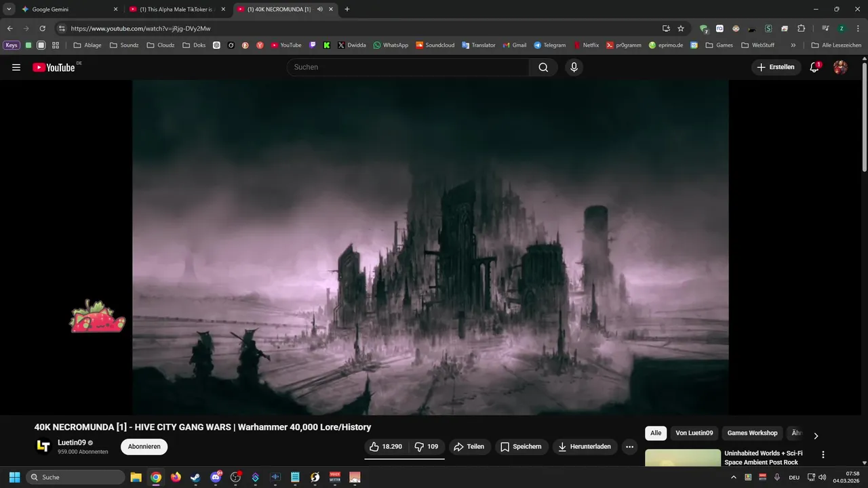Viewport: 868px width, 488px height.
Task: Open the WhatsApp bookmark
Action: [x=391, y=45]
